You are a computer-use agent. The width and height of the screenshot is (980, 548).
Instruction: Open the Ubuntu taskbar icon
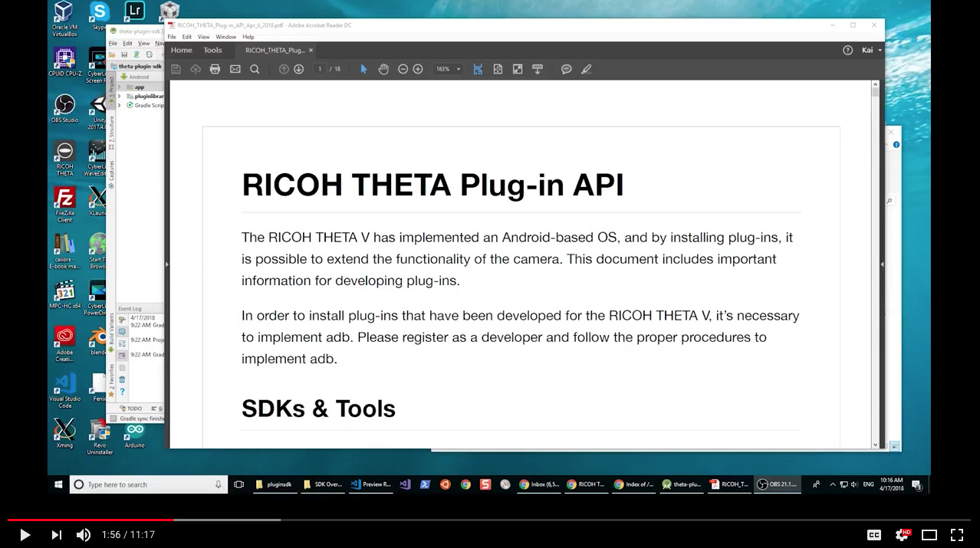tap(445, 484)
